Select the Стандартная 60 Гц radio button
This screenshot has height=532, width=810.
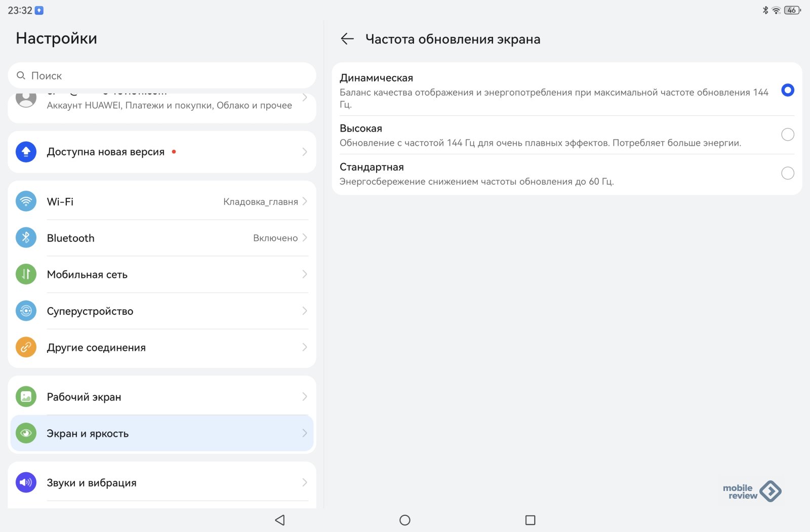click(x=787, y=173)
